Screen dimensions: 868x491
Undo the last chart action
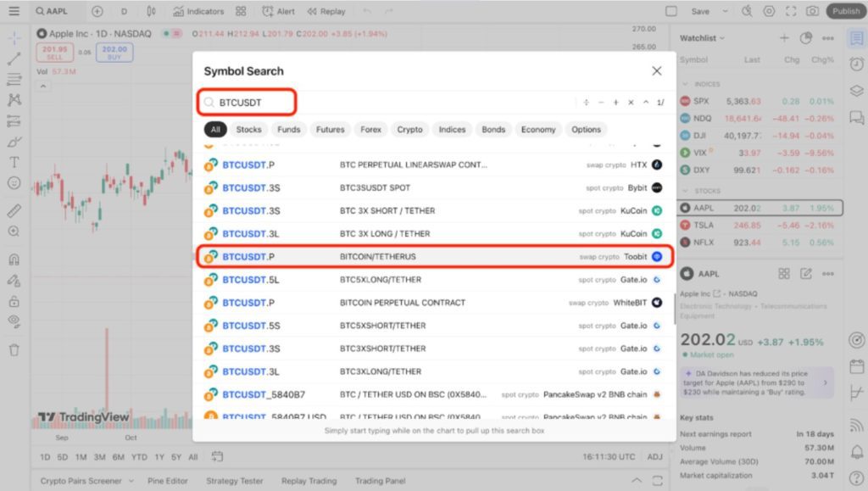pyautogui.click(x=367, y=11)
